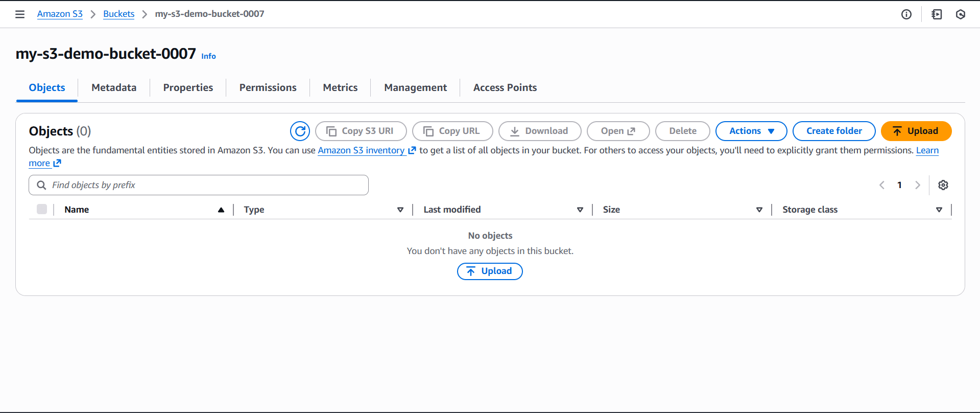The width and height of the screenshot is (980, 413).
Task: Open table preferences gear icon
Action: click(x=943, y=185)
